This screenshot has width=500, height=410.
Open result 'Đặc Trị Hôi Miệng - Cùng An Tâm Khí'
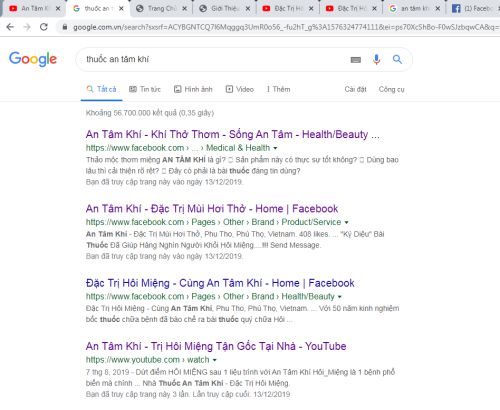point(220,283)
